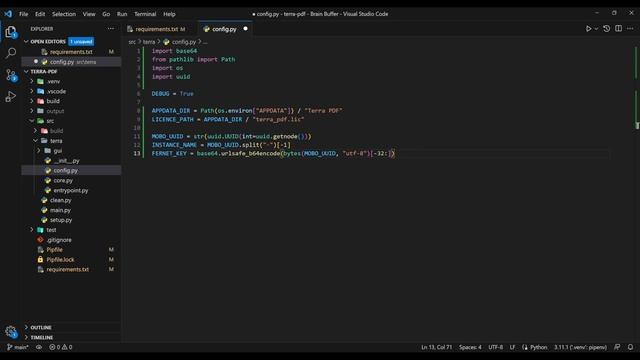Split the editor to the right
Screen dimensions: 640x360
coord(618,29)
